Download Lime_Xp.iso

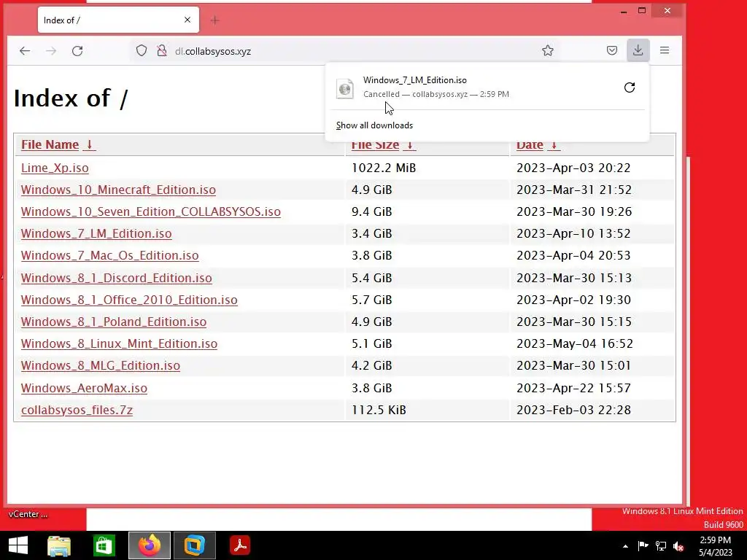click(55, 168)
